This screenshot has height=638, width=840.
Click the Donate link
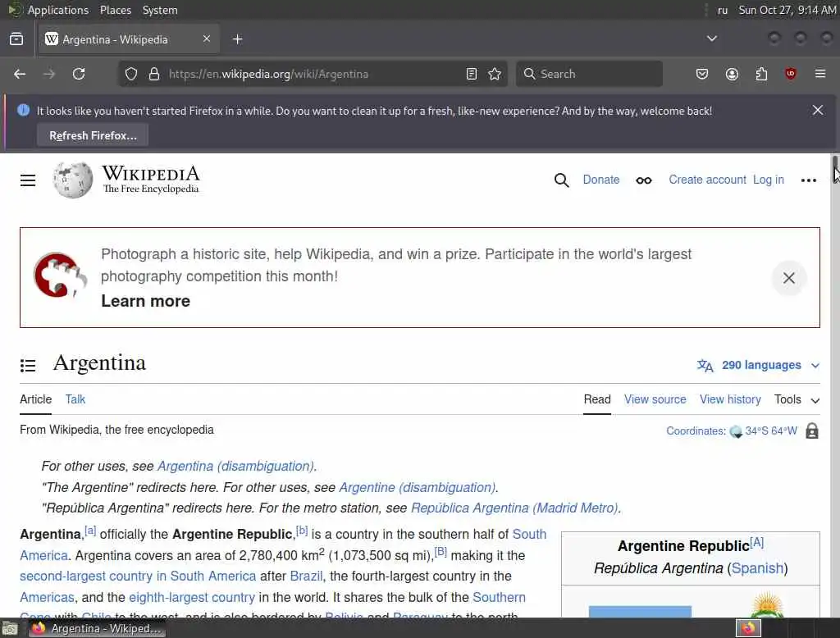601,180
